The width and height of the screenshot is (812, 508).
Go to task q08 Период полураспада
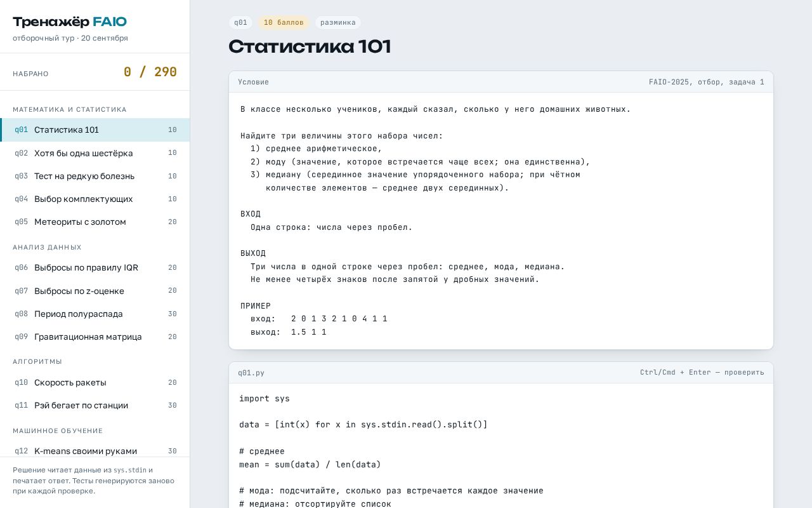(95, 314)
